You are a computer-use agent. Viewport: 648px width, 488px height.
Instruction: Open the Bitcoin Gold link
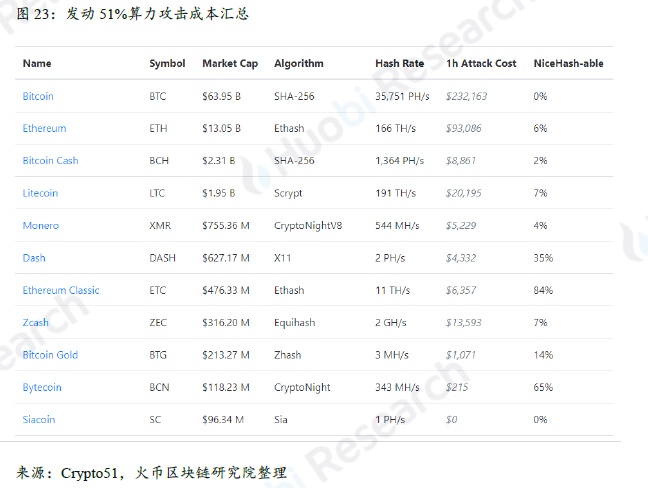(x=50, y=355)
